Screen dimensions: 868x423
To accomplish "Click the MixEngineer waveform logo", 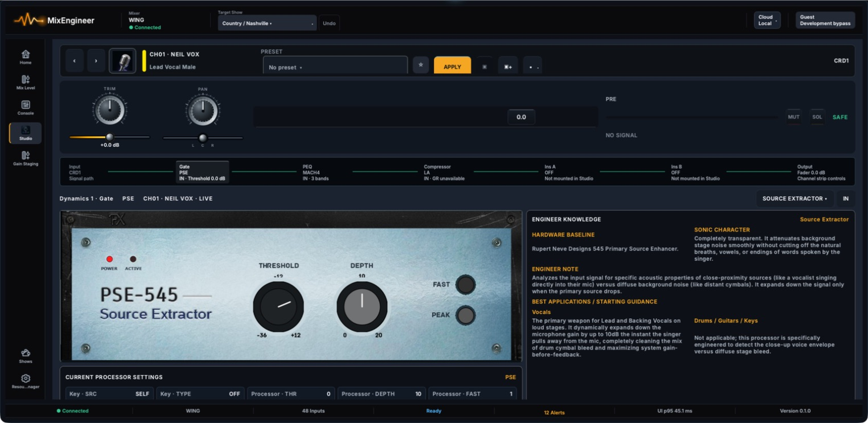I will [29, 20].
